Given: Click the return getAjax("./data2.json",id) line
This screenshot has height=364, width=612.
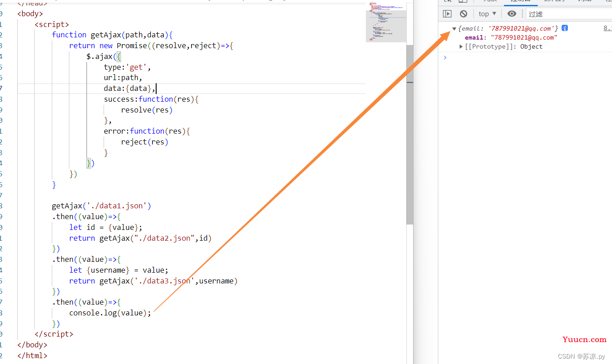Looking at the screenshot, I should (x=140, y=238).
